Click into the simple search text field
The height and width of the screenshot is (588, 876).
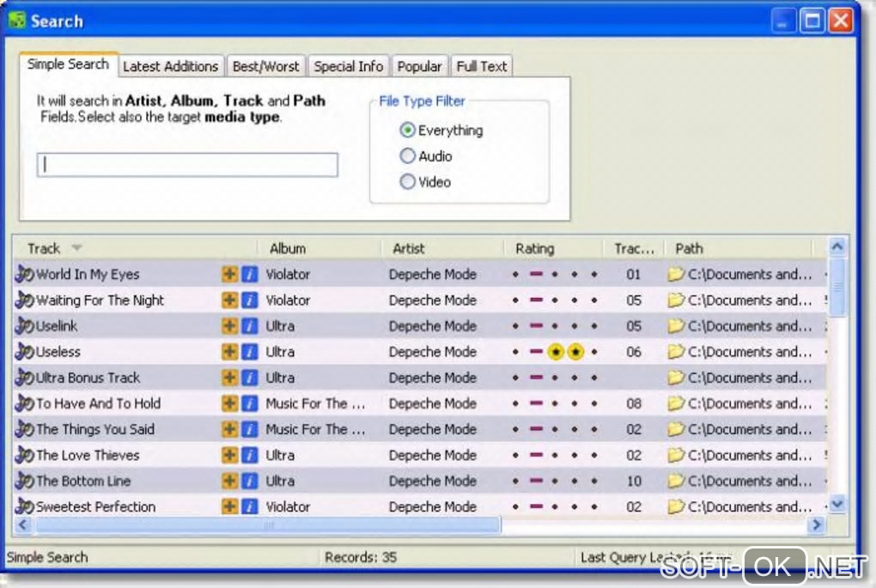[187, 165]
